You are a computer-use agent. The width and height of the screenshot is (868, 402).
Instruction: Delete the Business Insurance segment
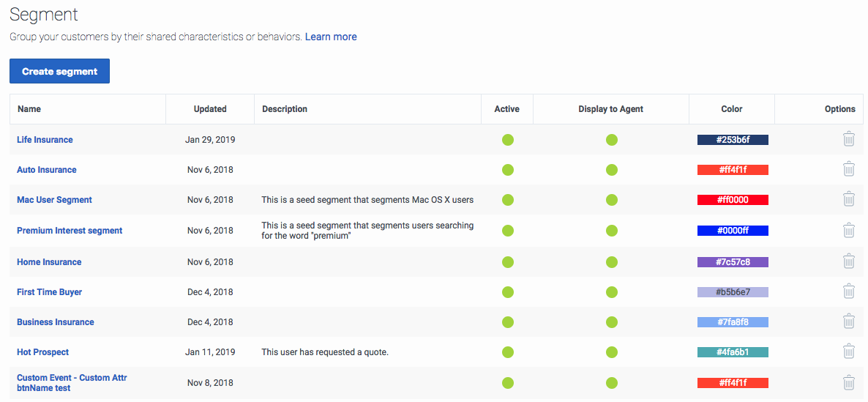point(849,321)
